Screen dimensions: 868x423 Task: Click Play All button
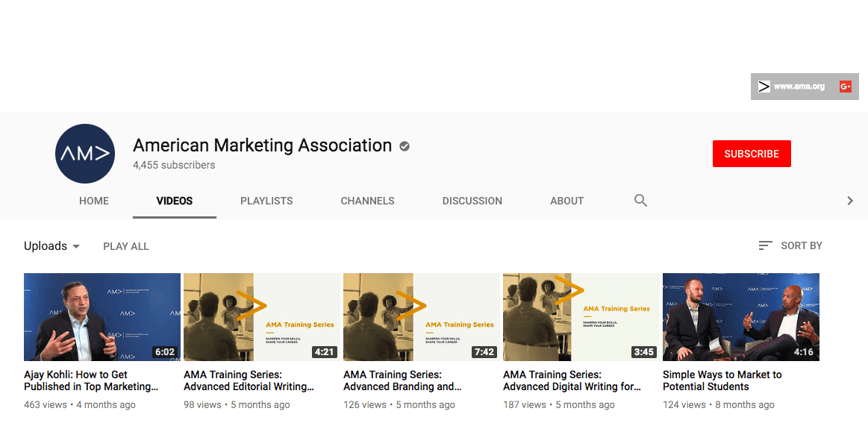tap(125, 246)
